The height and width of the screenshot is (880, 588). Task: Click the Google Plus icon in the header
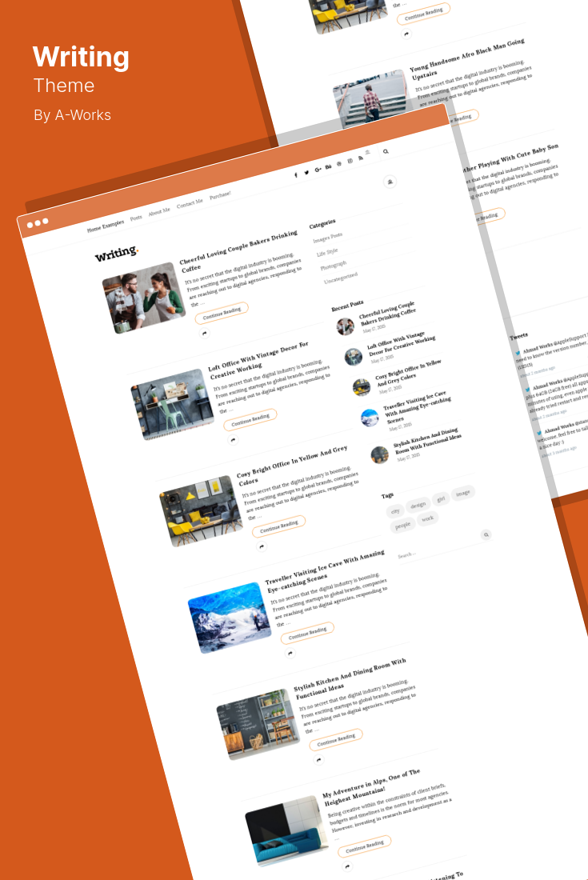coord(318,170)
